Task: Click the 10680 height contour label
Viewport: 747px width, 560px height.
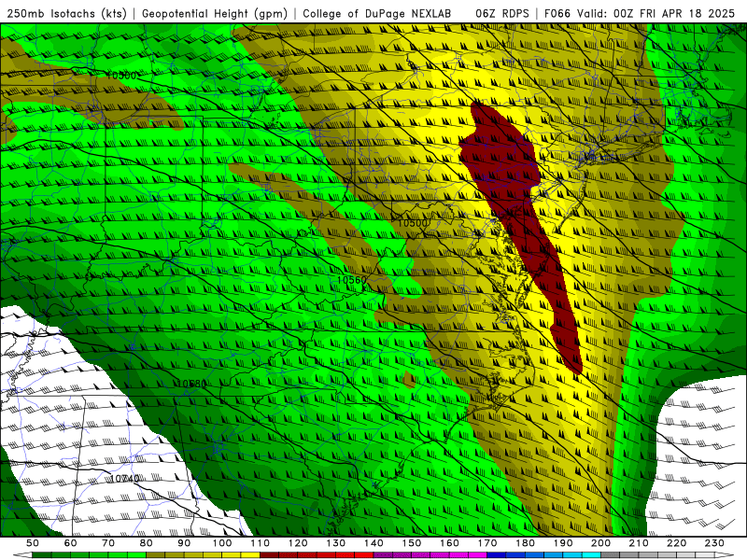Action: [x=192, y=384]
